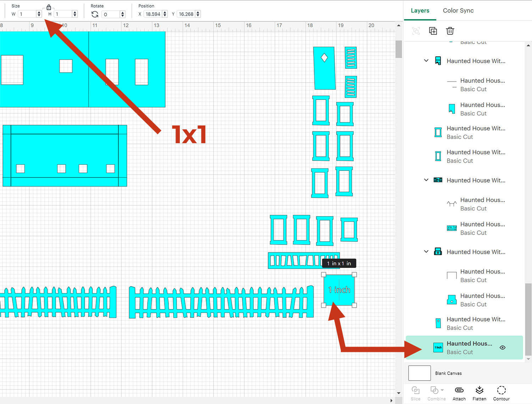This screenshot has height=404, width=532.
Task: Click the Rotate value stepper arrows
Action: 123,14
